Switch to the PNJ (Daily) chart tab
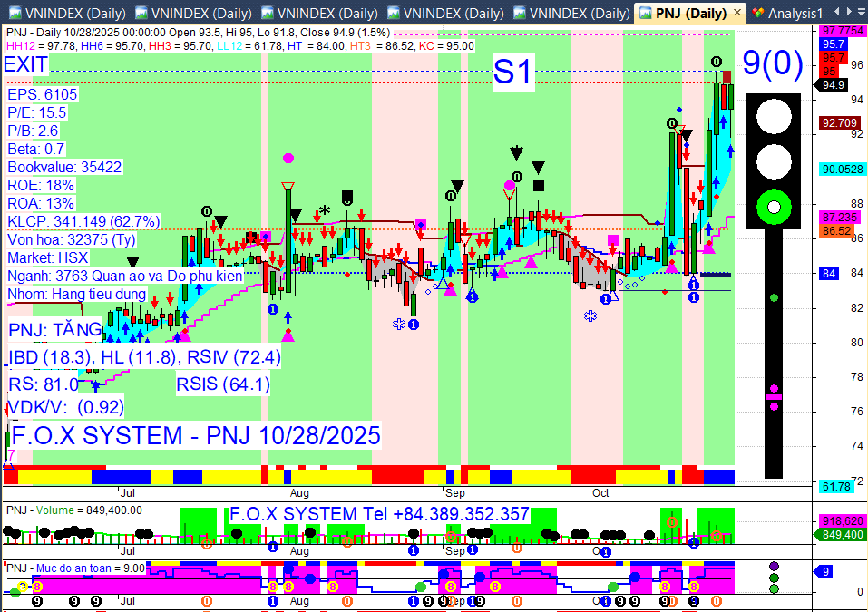The image size is (868, 612). coord(690,13)
